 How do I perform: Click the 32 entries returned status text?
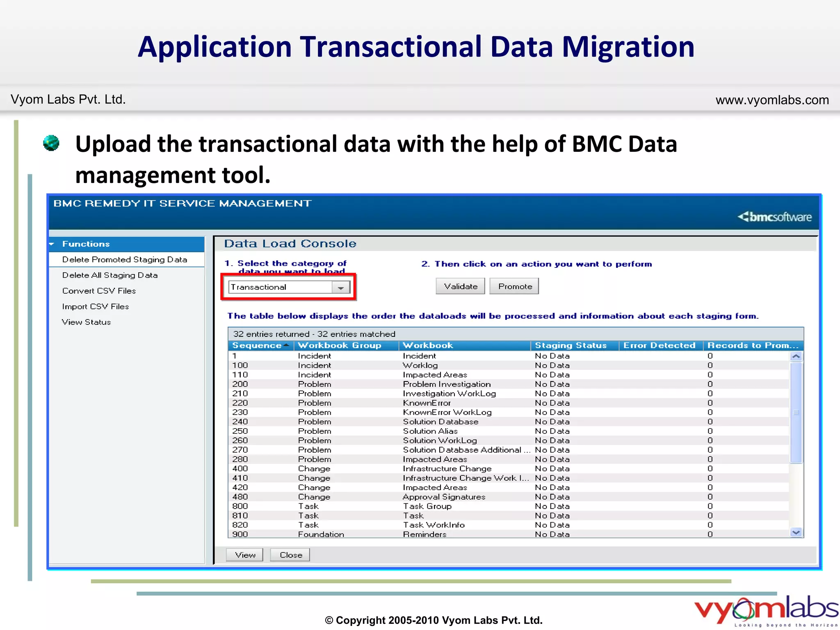[x=314, y=334]
